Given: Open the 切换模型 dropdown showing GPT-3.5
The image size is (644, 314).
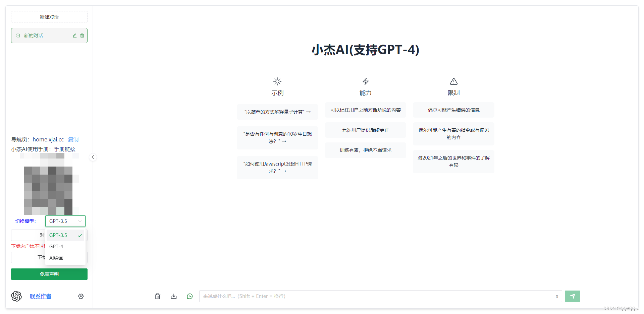Looking at the screenshot, I should pos(65,221).
